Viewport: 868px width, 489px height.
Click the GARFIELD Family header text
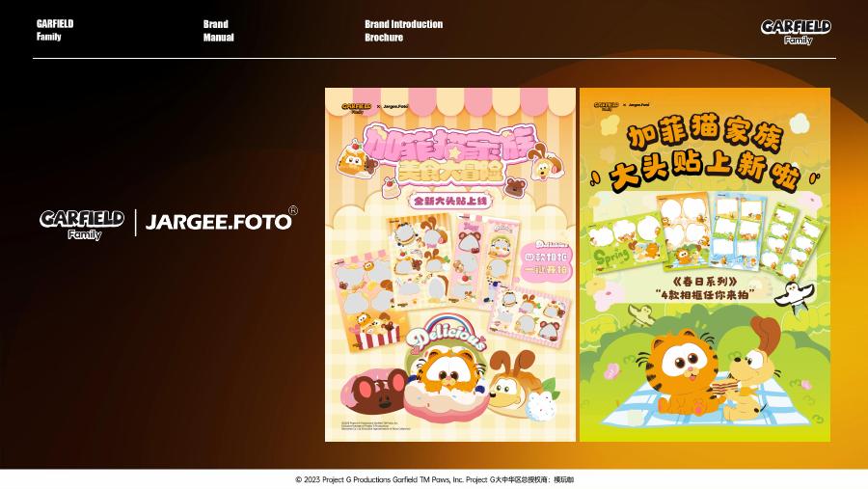[x=55, y=30]
